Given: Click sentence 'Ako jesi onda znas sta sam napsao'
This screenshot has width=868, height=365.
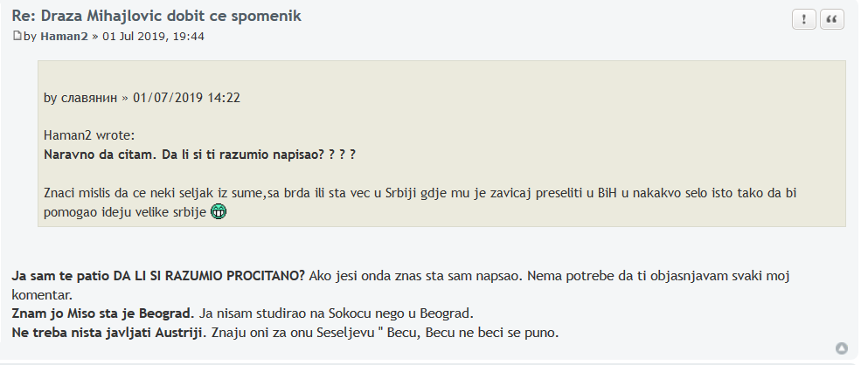Looking at the screenshot, I should click(x=416, y=275).
